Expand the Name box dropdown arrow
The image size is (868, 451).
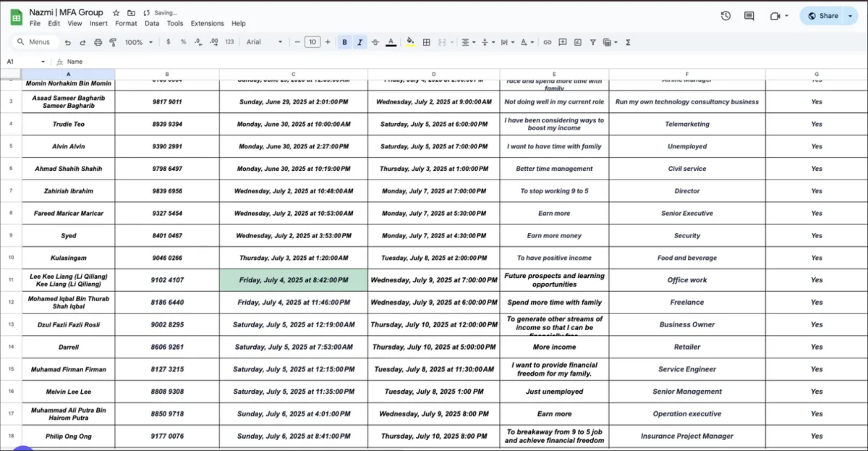43,62
